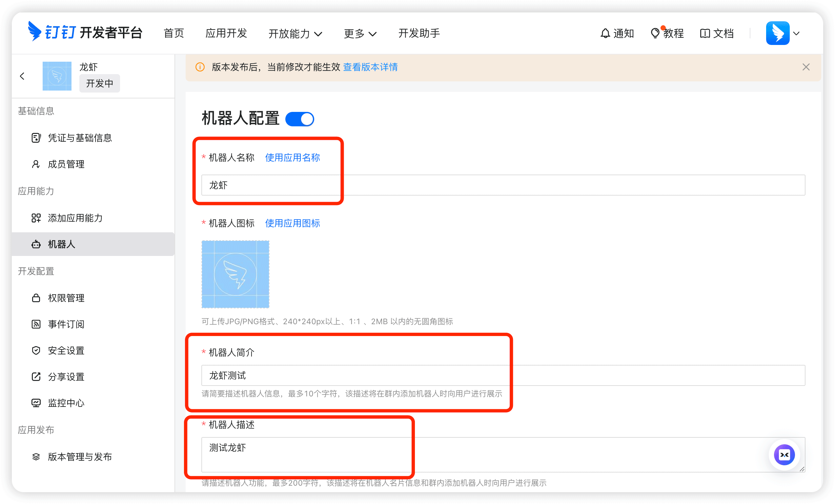Open the 更多 dropdown menu
835x504 pixels.
pyautogui.click(x=360, y=33)
